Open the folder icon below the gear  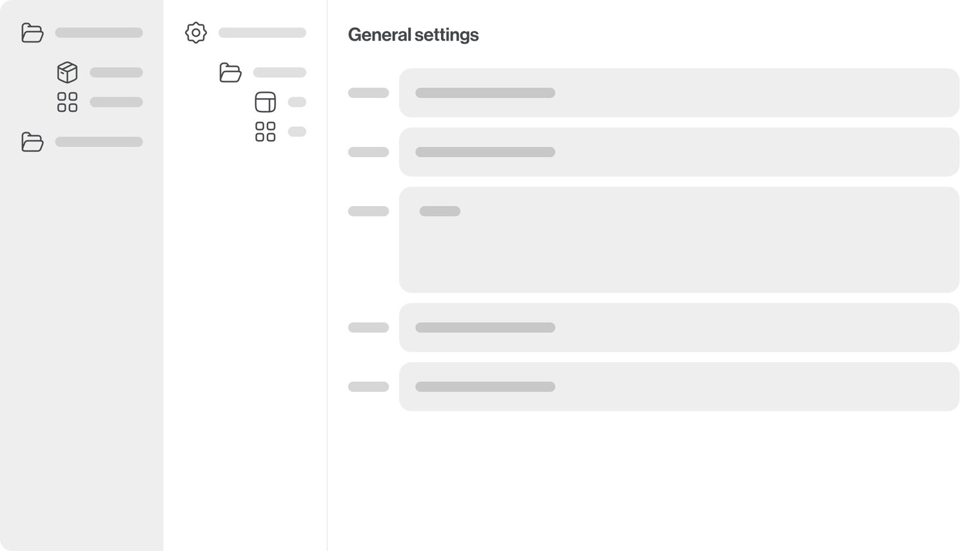(230, 72)
